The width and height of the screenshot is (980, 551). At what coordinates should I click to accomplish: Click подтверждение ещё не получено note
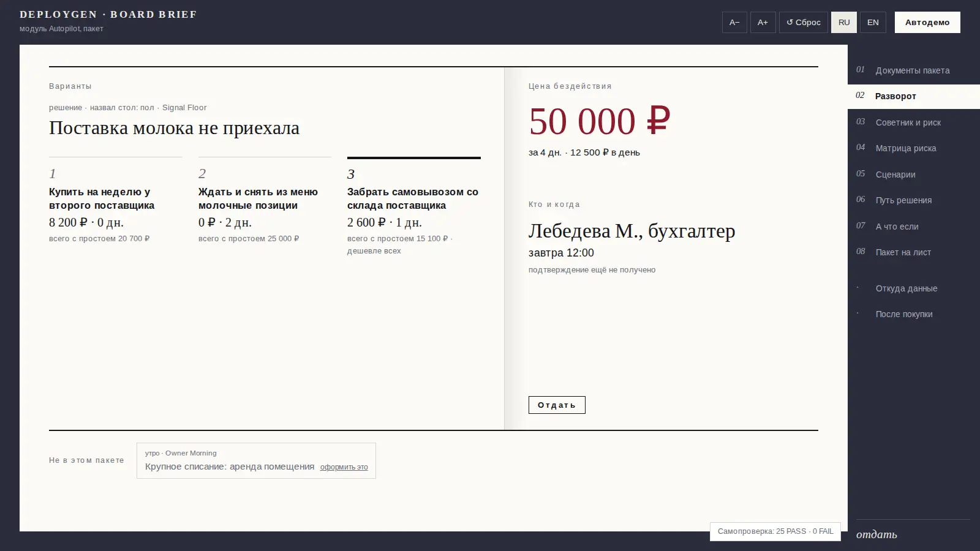click(x=592, y=270)
